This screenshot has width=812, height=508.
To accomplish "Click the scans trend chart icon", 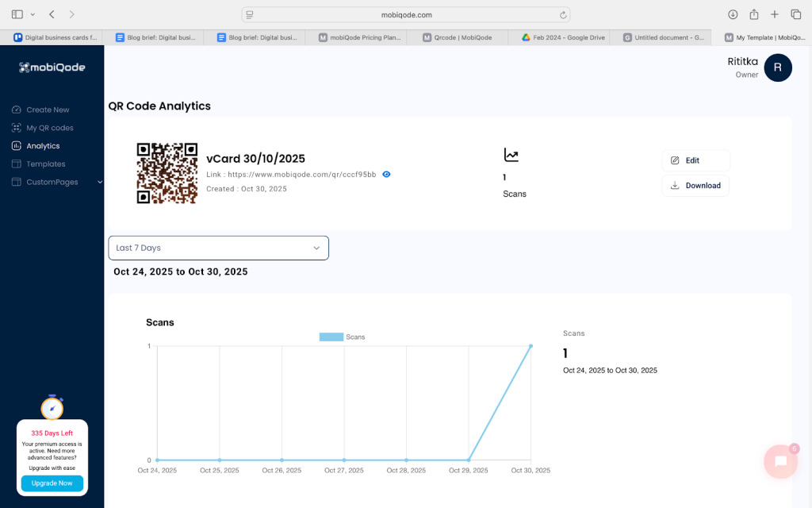I will pos(511,156).
